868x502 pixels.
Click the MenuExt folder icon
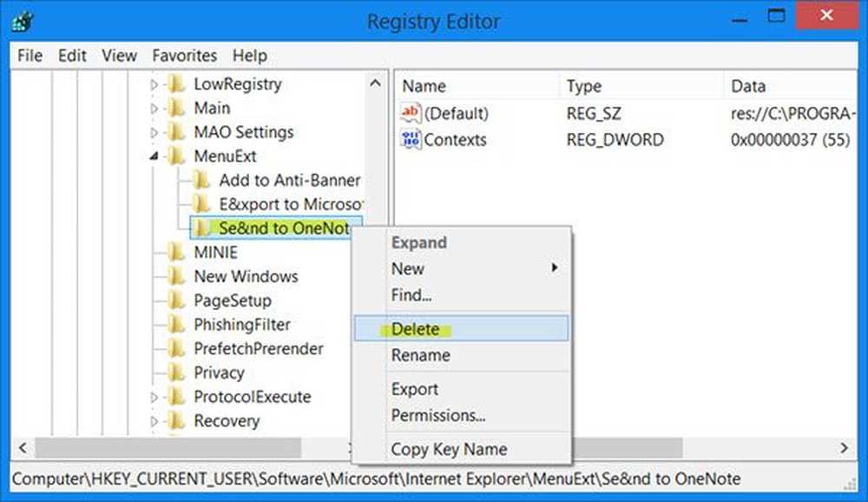(176, 156)
